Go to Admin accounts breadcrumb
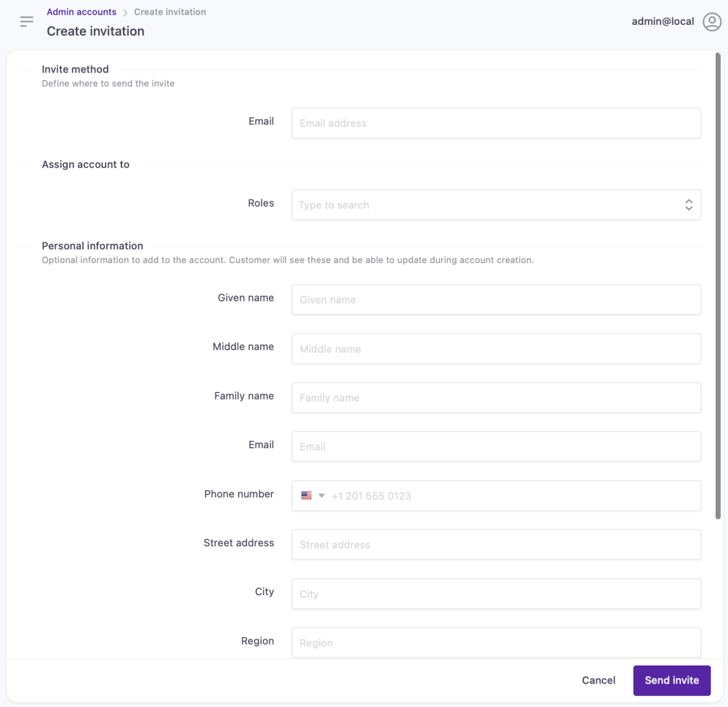 [81, 12]
